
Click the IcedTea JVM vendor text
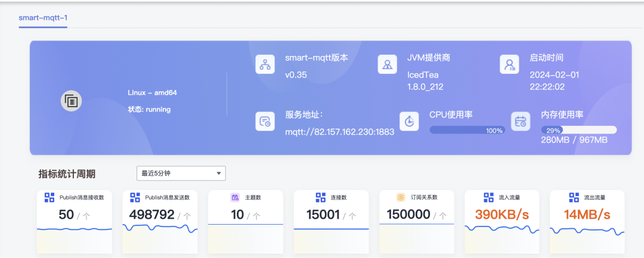point(423,75)
